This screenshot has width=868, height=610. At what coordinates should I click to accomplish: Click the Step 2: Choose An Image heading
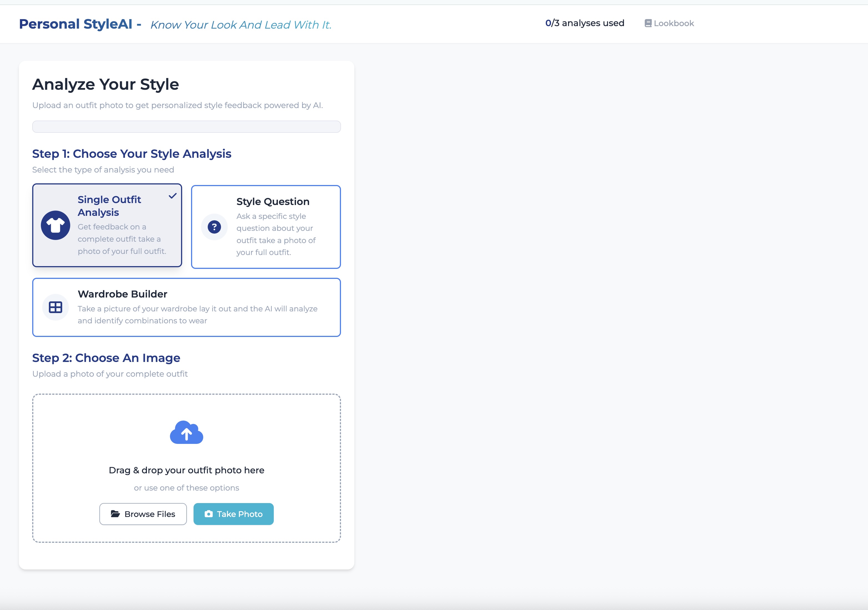click(106, 358)
